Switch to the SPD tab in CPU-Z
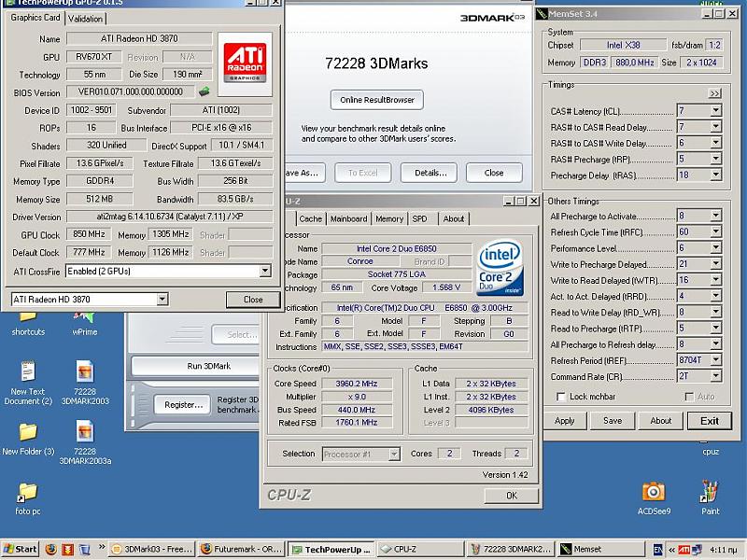This screenshot has width=747, height=560. tap(419, 218)
